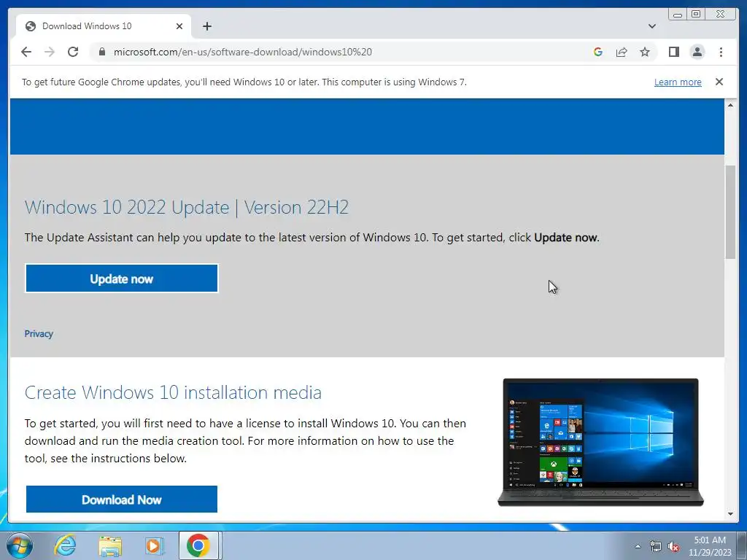The width and height of the screenshot is (747, 560).
Task: Dismiss the Chrome update notification bar
Action: pos(719,82)
